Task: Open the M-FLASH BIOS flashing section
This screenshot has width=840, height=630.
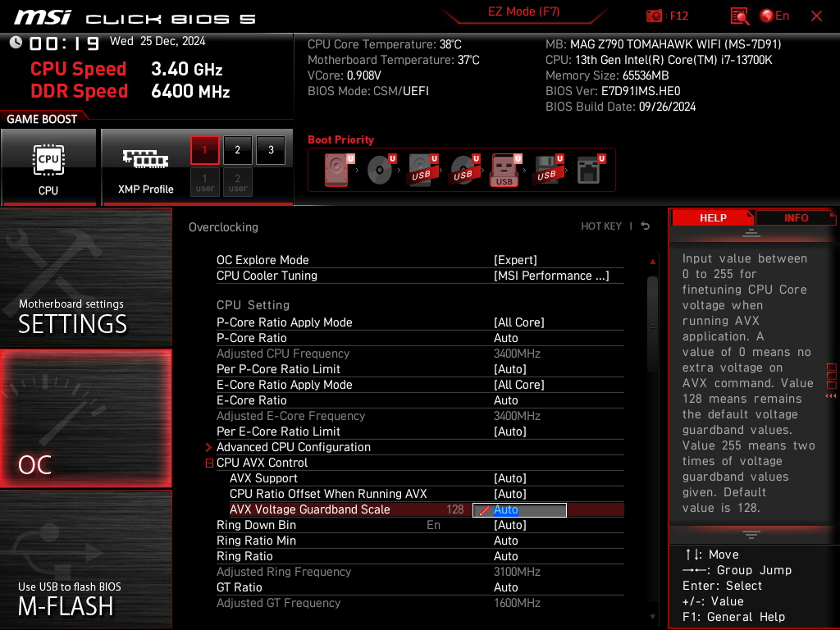Action: [x=85, y=559]
